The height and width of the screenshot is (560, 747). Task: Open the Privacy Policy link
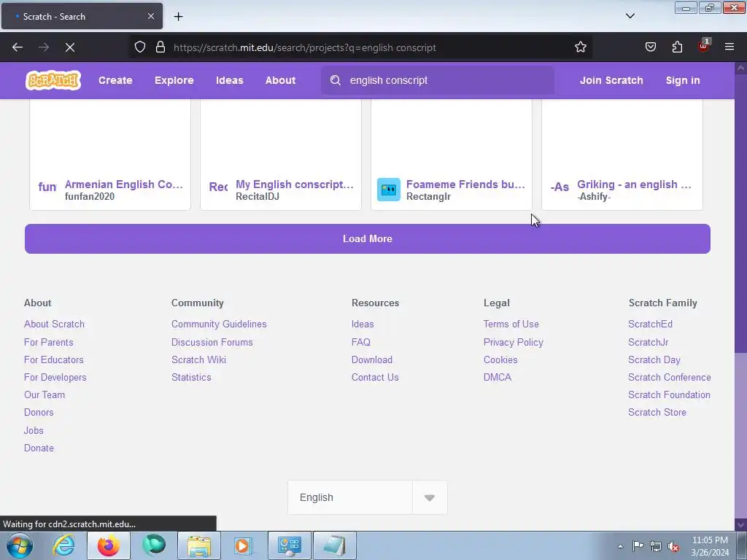[513, 342]
